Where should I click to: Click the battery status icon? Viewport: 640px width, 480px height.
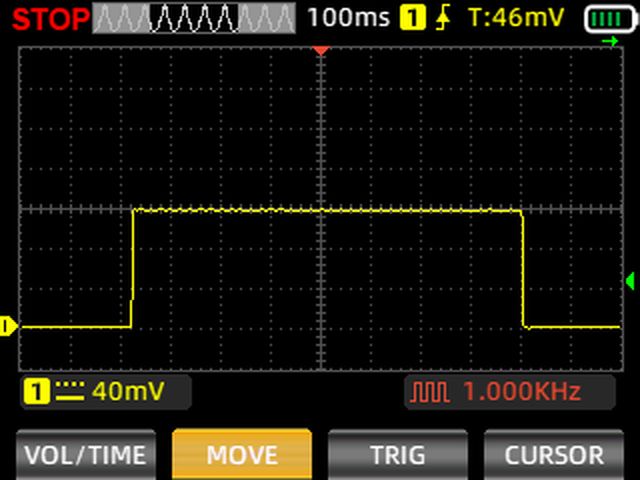click(x=603, y=17)
